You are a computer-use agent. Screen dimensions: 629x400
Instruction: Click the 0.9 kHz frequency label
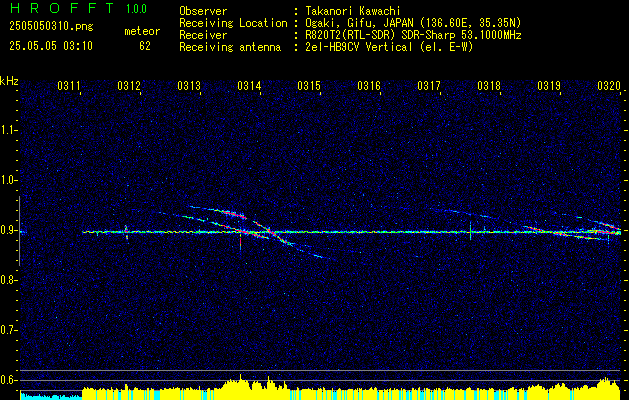pyautogui.click(x=8, y=230)
